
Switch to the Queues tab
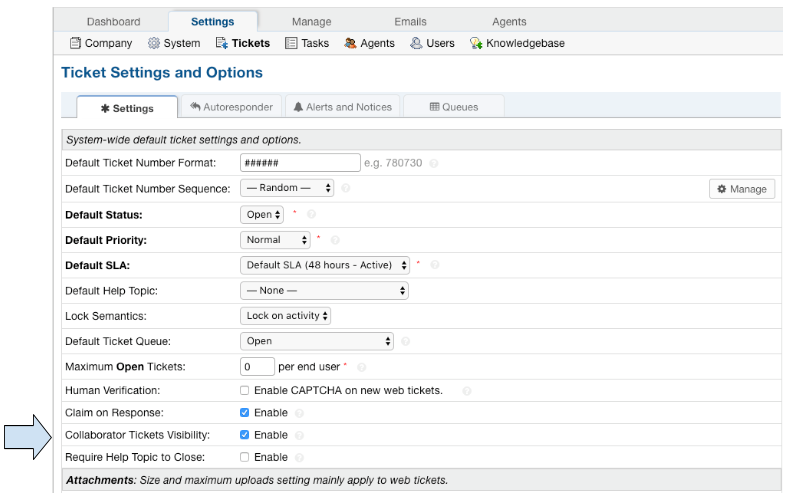tap(454, 107)
